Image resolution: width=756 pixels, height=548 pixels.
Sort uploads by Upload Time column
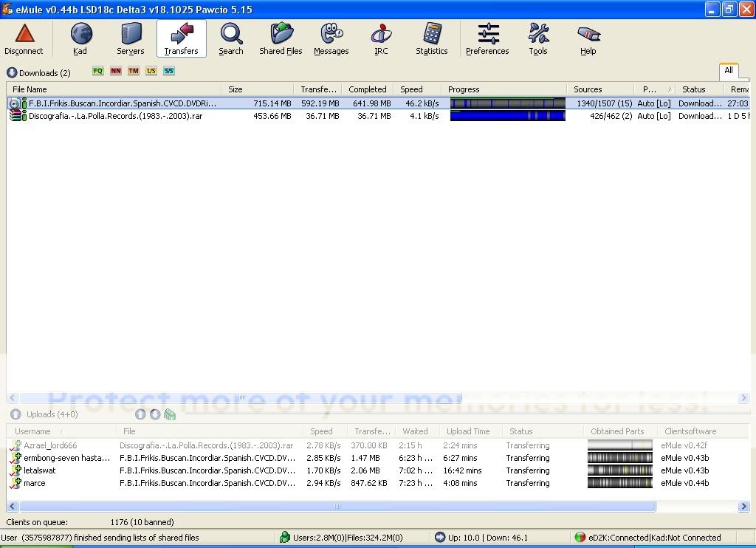coord(470,431)
